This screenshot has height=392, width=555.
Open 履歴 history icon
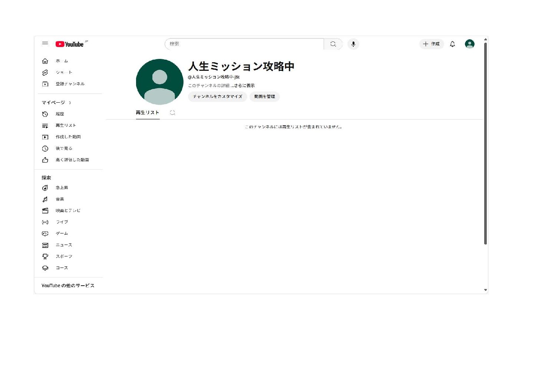[45, 114]
